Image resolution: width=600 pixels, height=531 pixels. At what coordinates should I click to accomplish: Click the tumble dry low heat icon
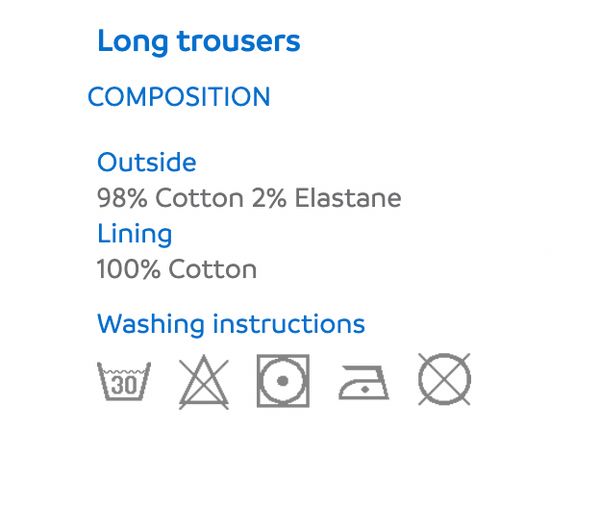click(x=283, y=381)
